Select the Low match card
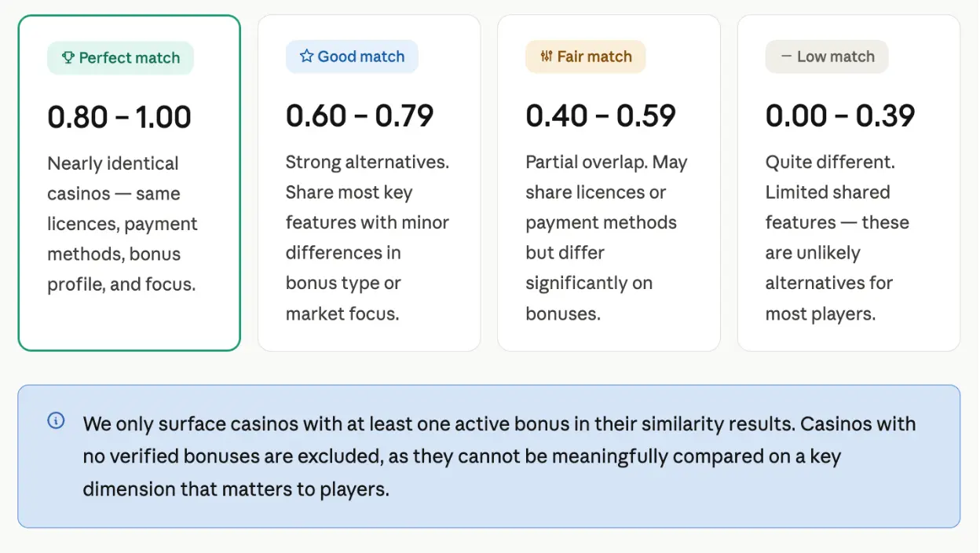Image resolution: width=980 pixels, height=553 pixels. tap(848, 182)
